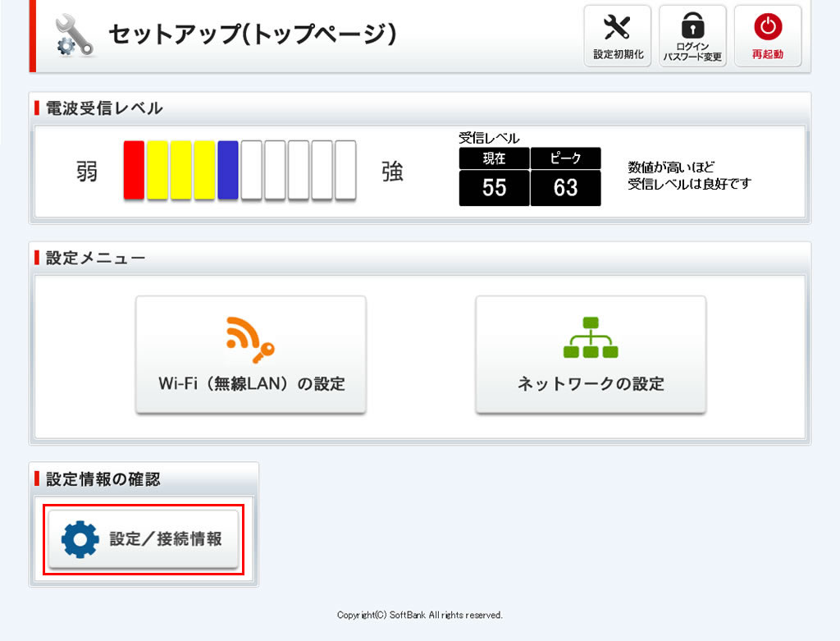Click the orange Wi-Fi key icon
The image size is (840, 641).
pos(250,340)
